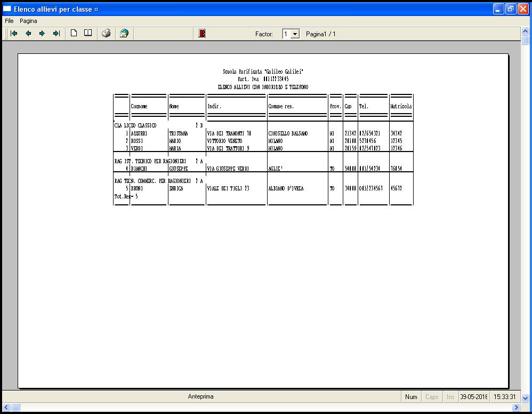This screenshot has width=532, height=414.
Task: Click the 'Matricola' column header
Action: [401, 106]
